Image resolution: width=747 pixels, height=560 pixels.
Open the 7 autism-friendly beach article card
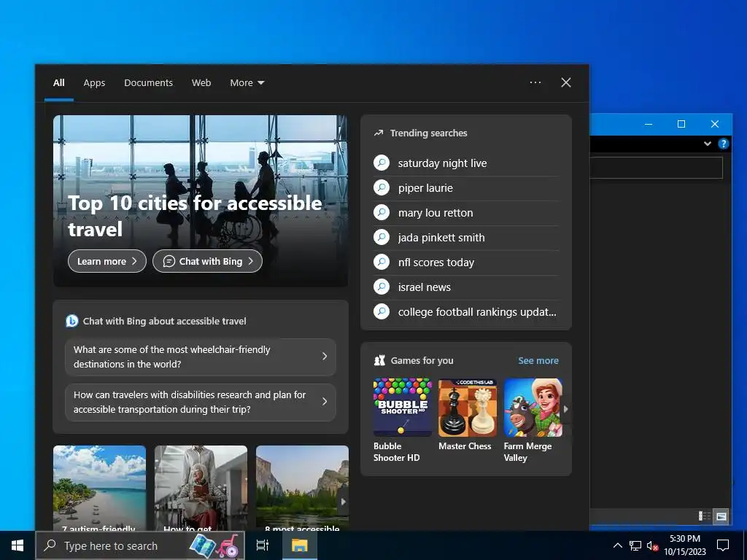coord(99,488)
